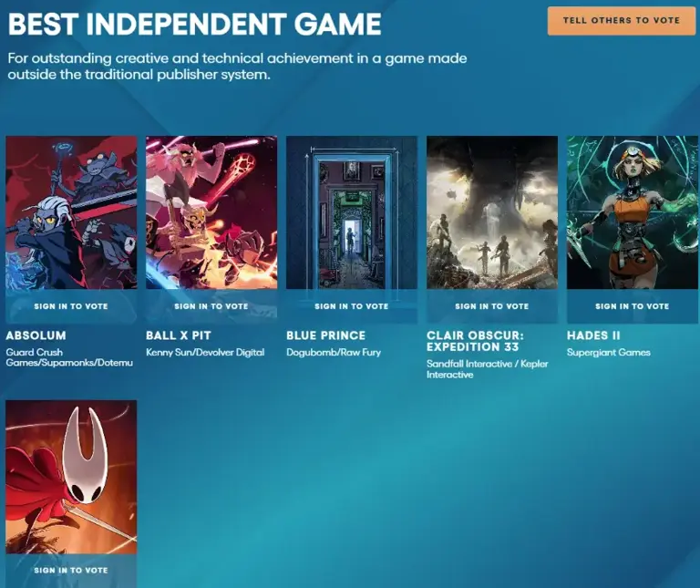
Task: Click Sign in to Vote on Silksong card
Action: [71, 571]
